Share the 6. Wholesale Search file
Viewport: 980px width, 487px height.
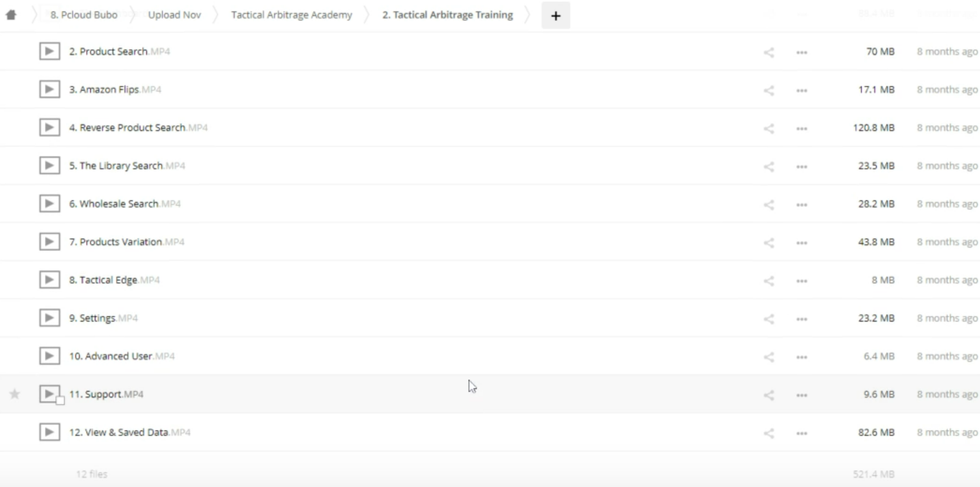tap(769, 205)
